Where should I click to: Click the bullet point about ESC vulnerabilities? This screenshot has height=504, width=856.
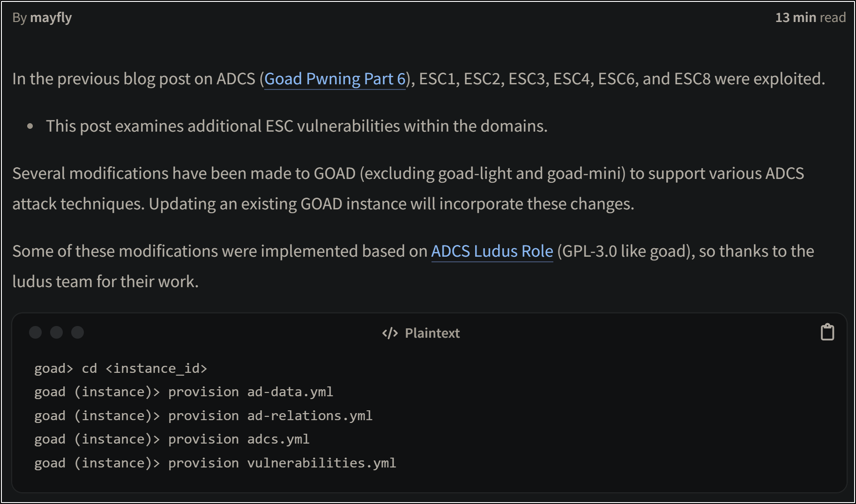[x=297, y=126]
